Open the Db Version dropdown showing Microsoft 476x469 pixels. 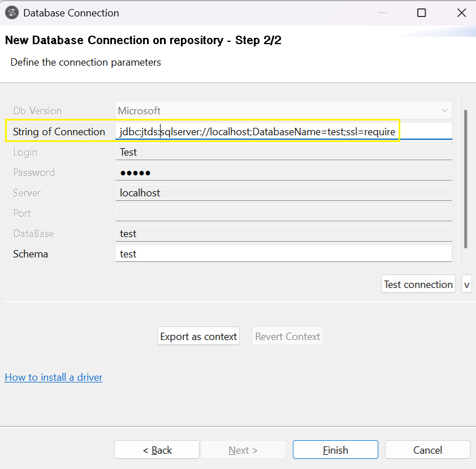(283, 111)
